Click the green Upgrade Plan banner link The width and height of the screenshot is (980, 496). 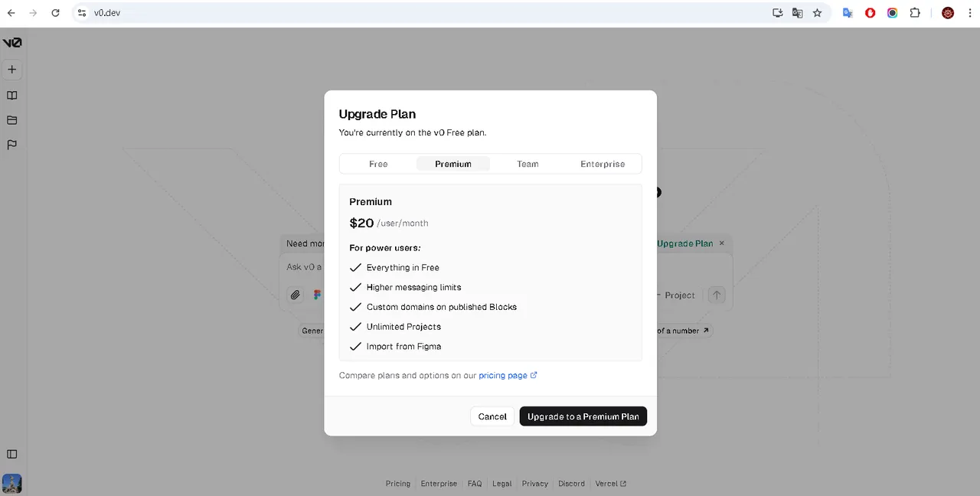684,243
